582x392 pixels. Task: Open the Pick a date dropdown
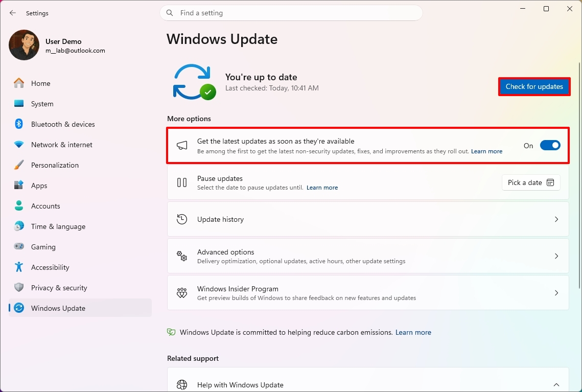tap(531, 182)
